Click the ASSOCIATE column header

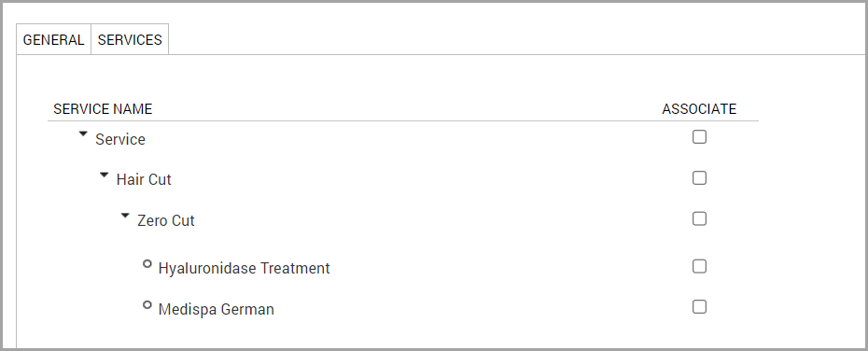coord(699,109)
